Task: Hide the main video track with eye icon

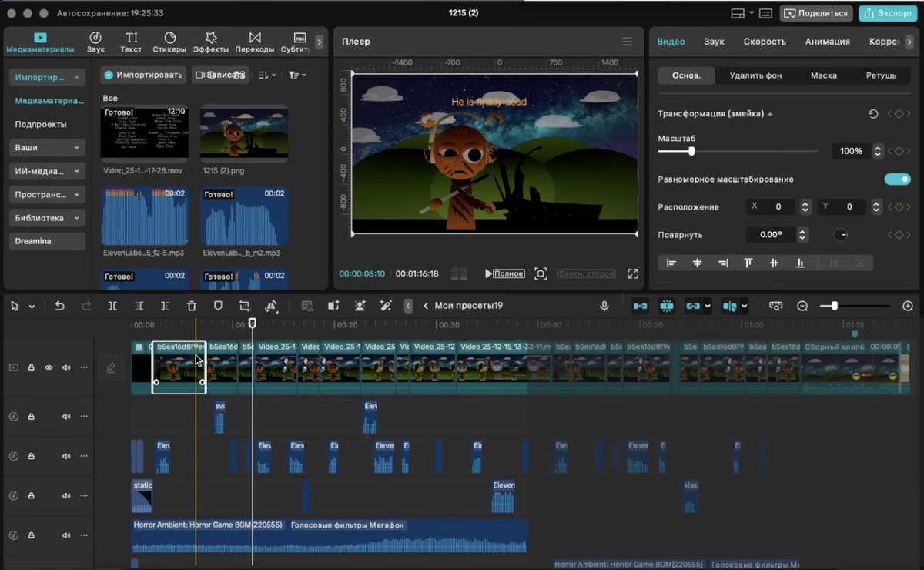Action: 49,368
